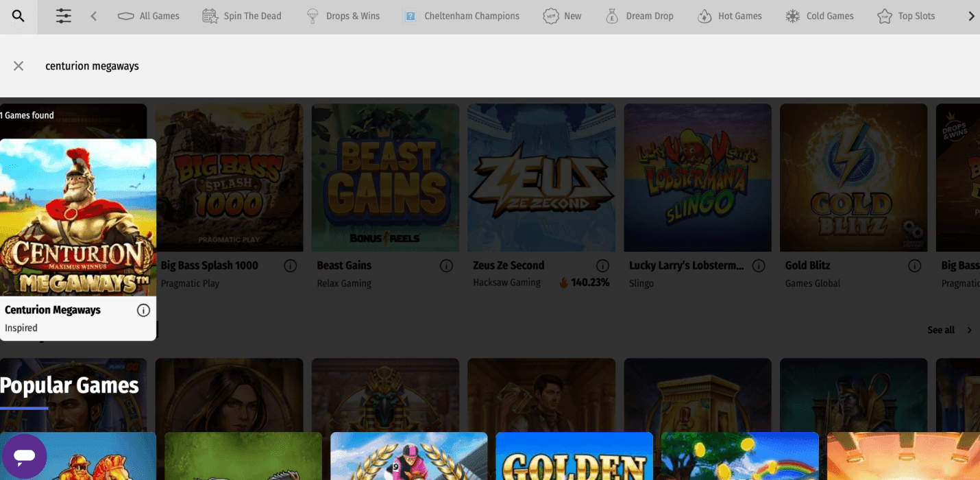Open the Hot Games category
980x480 pixels.
coord(730,16)
